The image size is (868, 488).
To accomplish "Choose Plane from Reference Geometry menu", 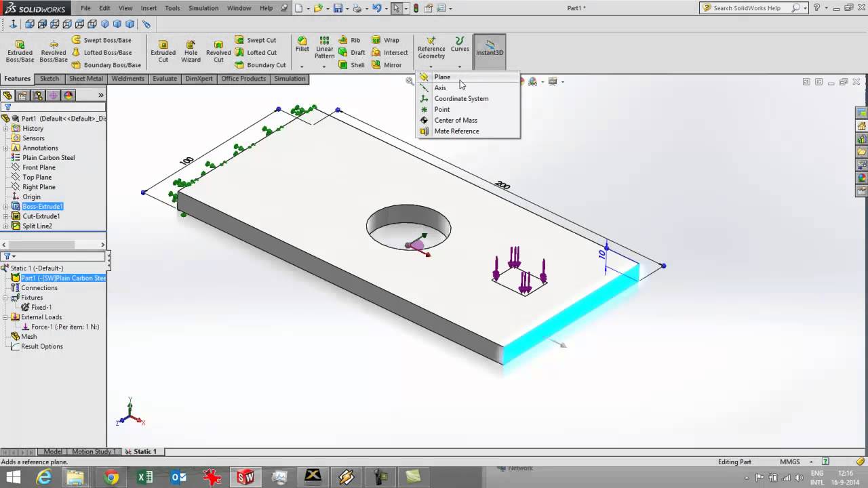I will coord(468,77).
